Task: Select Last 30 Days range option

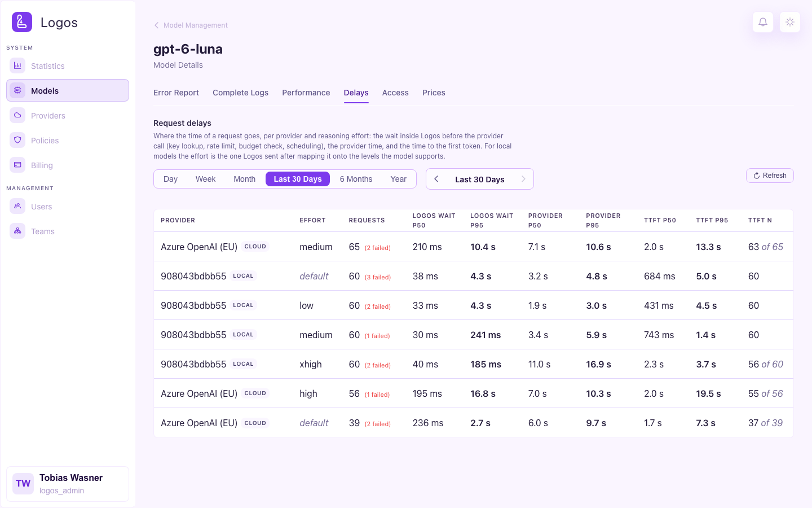Action: (298, 179)
